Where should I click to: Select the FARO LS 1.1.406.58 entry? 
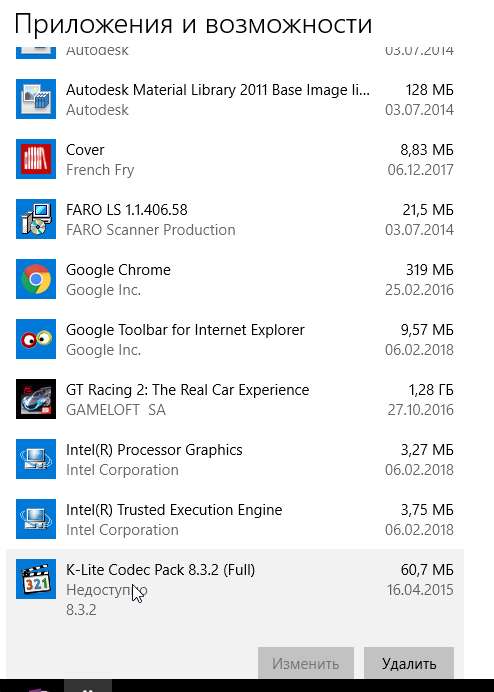coord(235,219)
